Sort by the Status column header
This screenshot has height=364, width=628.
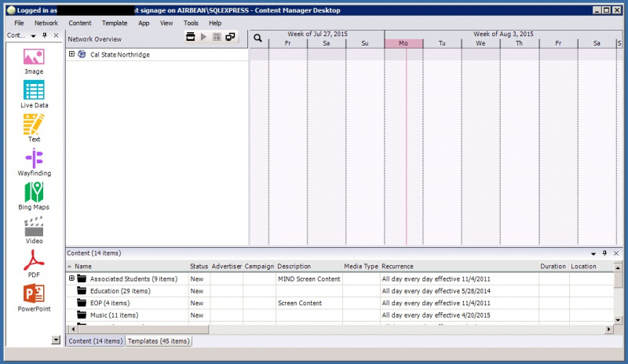[x=199, y=266]
